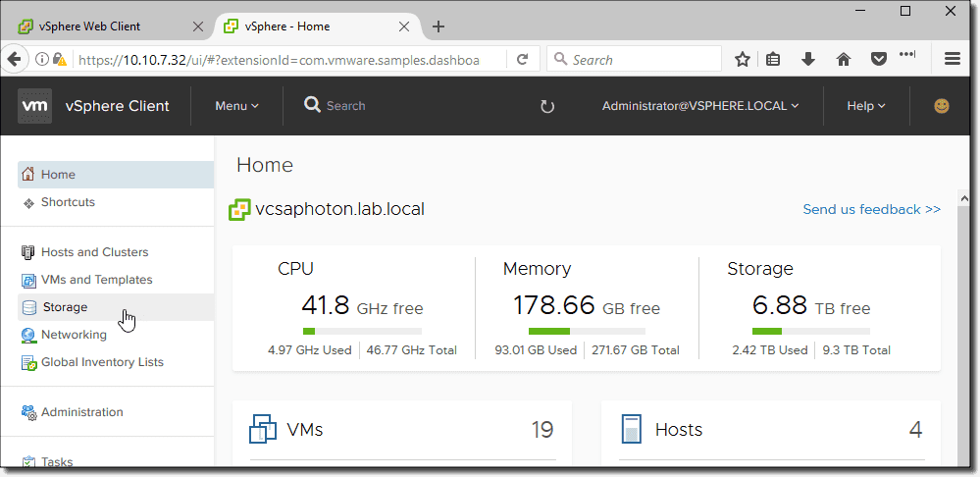Open Hosts and Clusters
This screenshot has height=477, width=980.
point(116,252)
